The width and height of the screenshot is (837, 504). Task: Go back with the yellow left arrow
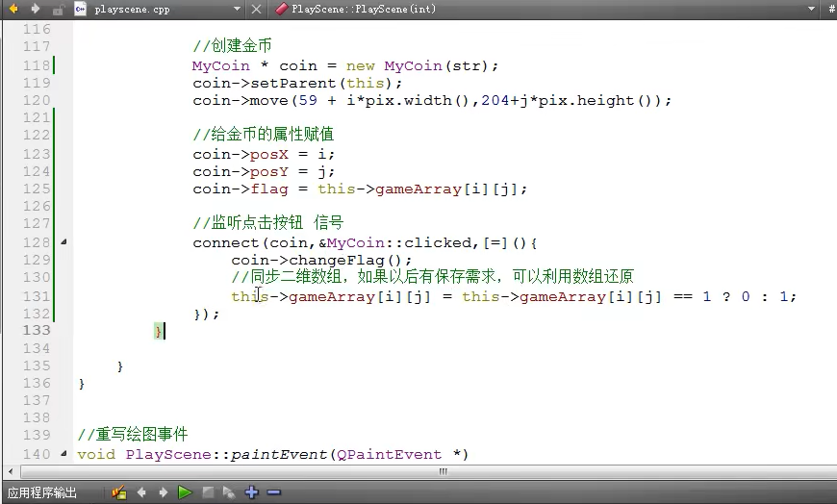click(13, 9)
